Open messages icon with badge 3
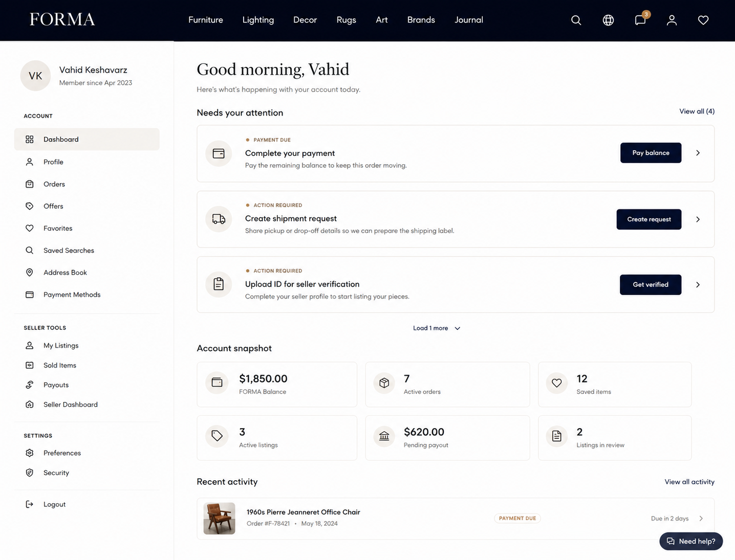This screenshot has width=735, height=560. (641, 19)
